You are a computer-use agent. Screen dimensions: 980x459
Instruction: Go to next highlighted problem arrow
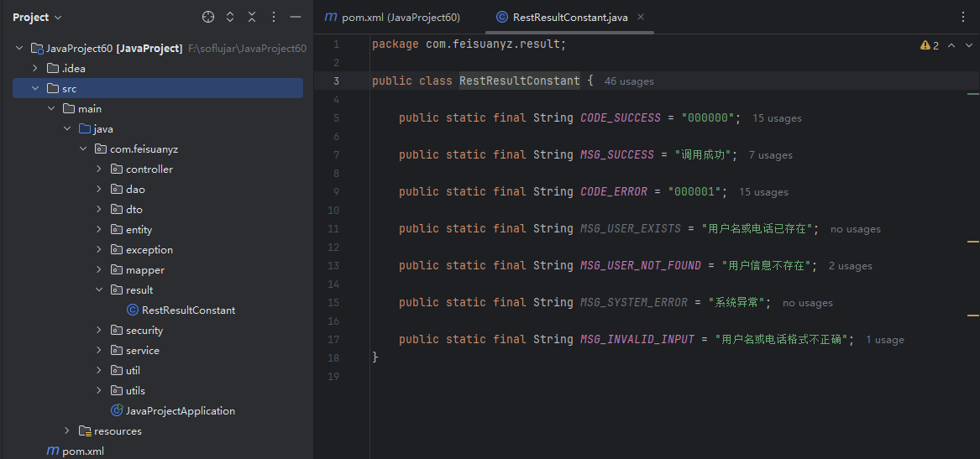(x=969, y=45)
